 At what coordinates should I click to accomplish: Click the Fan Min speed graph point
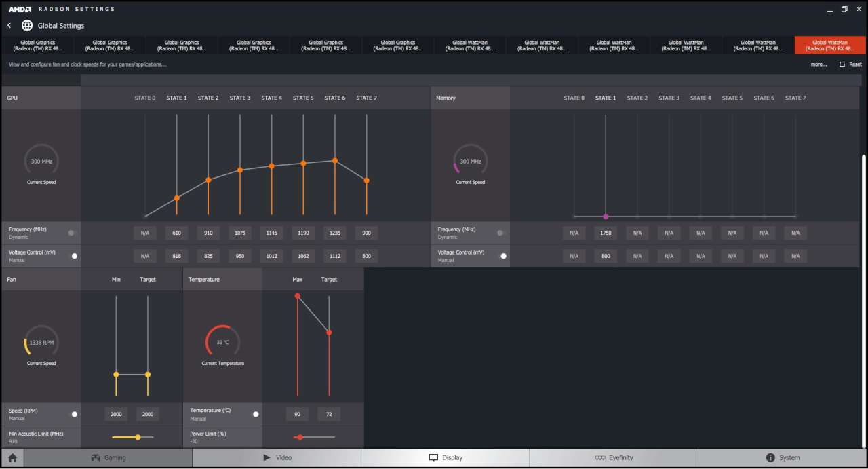click(x=116, y=374)
